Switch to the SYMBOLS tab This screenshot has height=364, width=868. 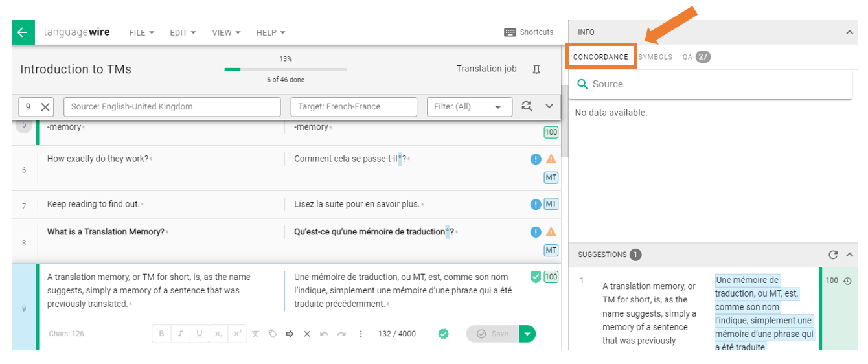[656, 57]
